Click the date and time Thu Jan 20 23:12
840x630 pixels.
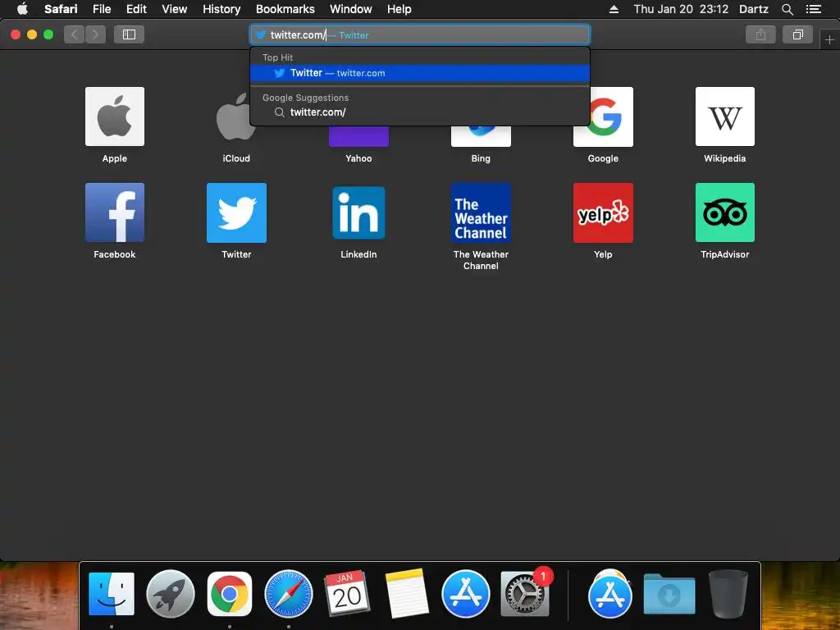click(681, 9)
